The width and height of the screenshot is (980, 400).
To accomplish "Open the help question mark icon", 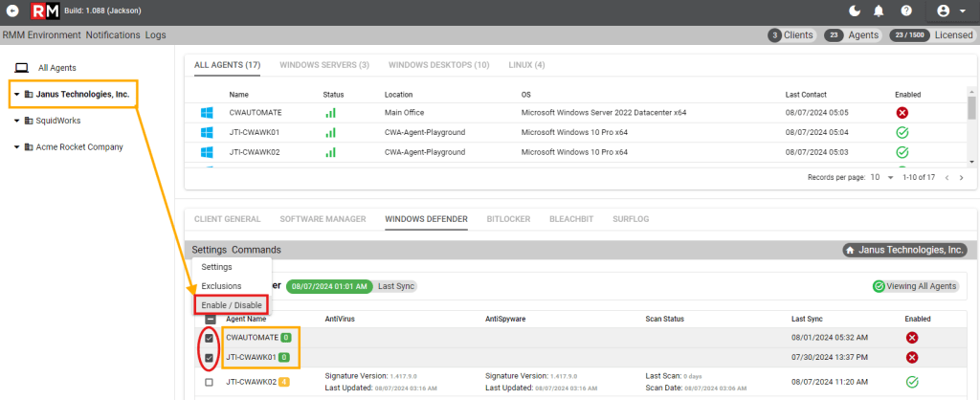I will point(905,11).
